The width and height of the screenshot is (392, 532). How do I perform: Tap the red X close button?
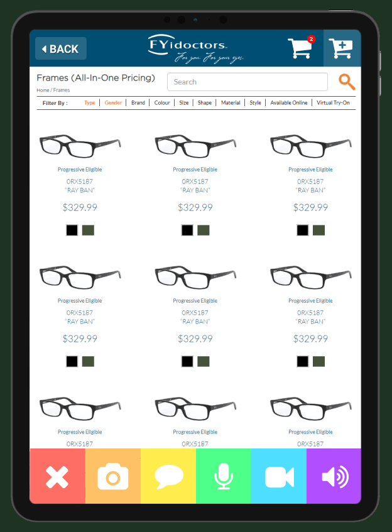(57, 476)
